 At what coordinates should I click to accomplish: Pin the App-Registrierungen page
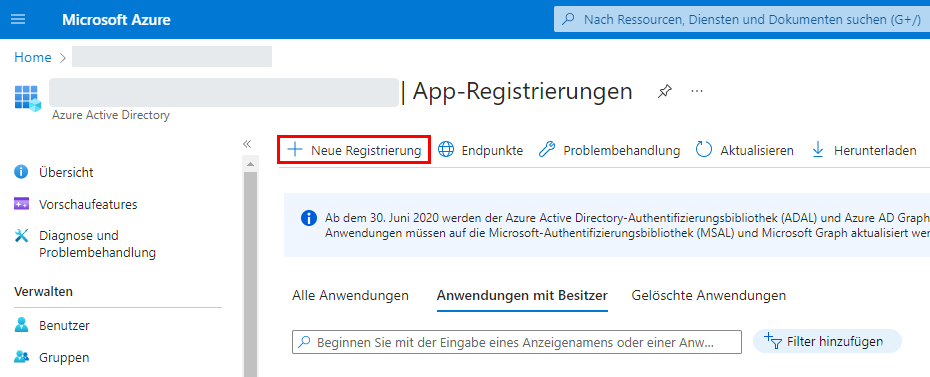[665, 91]
